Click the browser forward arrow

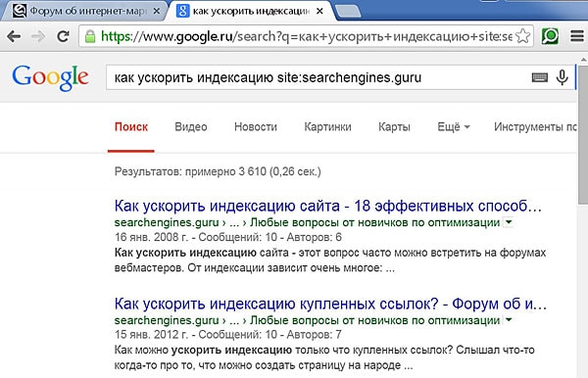coord(38,36)
